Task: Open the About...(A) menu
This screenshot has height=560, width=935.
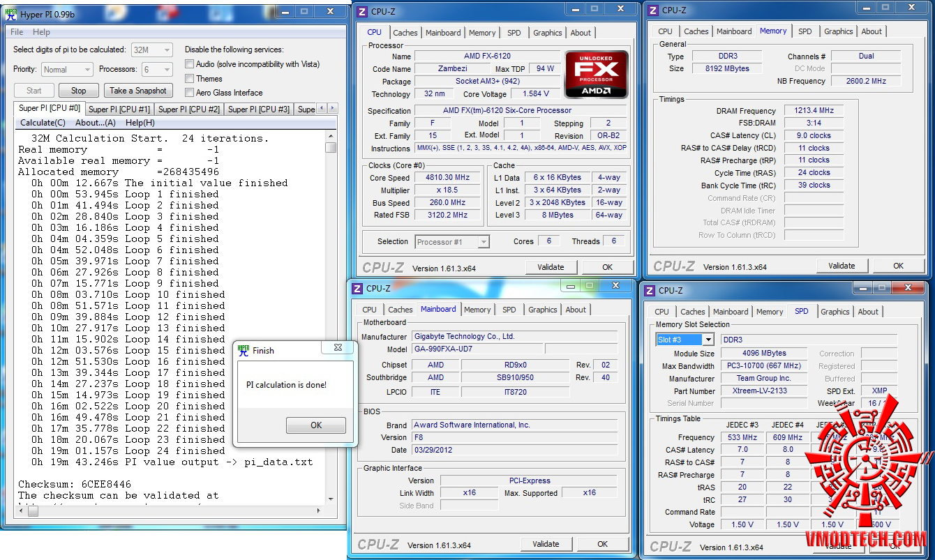Action: 96,123
